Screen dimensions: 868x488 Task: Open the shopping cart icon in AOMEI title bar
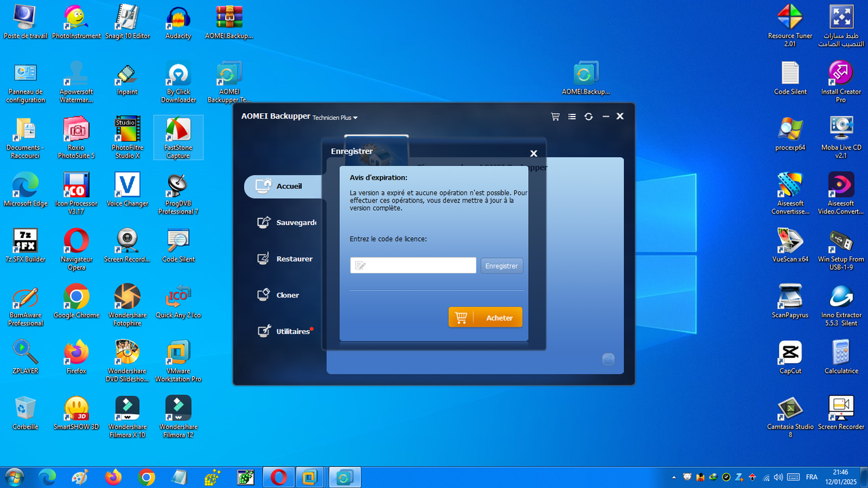point(555,117)
